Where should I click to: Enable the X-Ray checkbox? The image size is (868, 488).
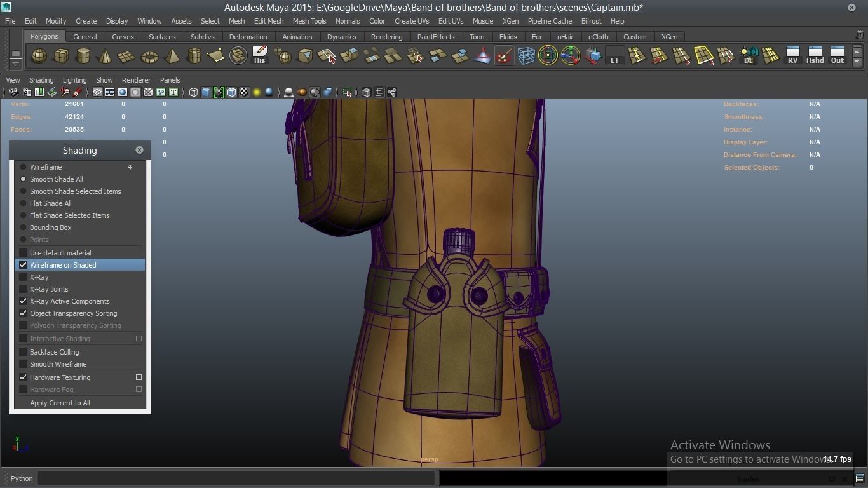[x=24, y=277]
